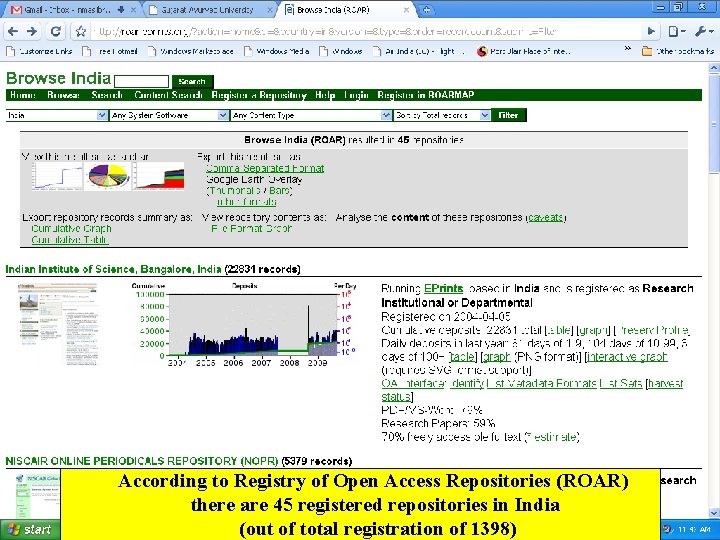Image resolution: width=720 pixels, height=540 pixels.
Task: Open the stacked area chart thumbnail
Action: [158, 176]
